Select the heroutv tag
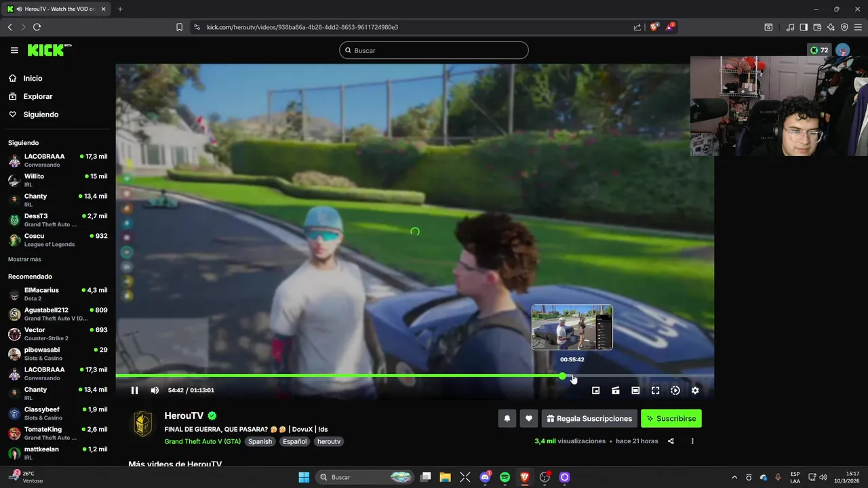Image resolution: width=868 pixels, height=488 pixels. point(329,441)
